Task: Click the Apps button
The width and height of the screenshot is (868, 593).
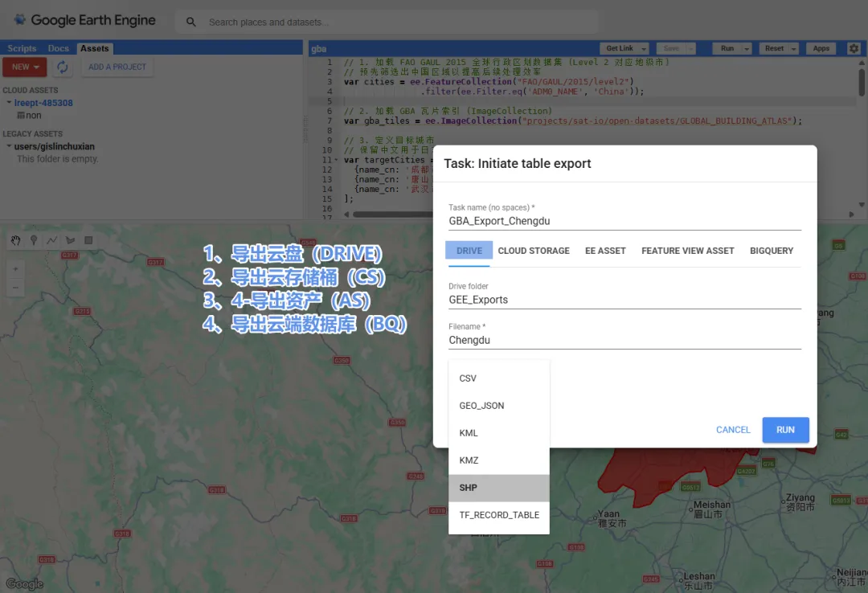Action: 821,48
